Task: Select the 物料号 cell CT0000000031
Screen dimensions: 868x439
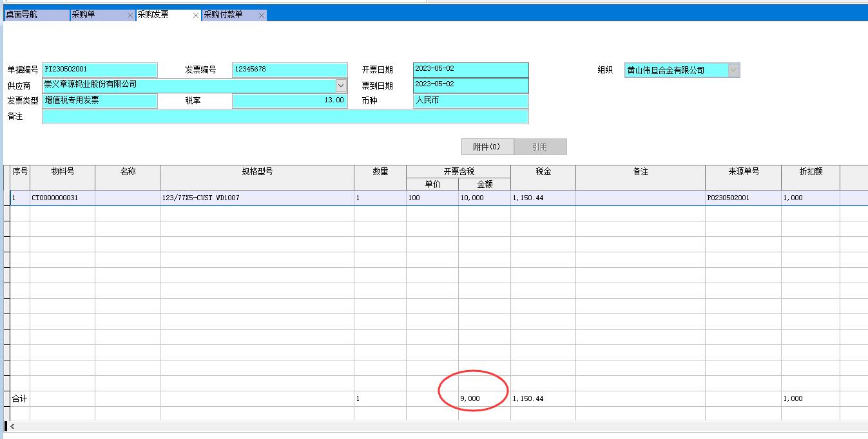Action: (x=63, y=198)
